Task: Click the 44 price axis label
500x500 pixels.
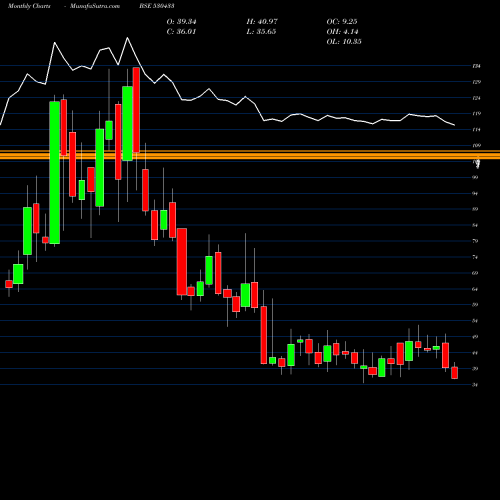Action: [x=476, y=353]
